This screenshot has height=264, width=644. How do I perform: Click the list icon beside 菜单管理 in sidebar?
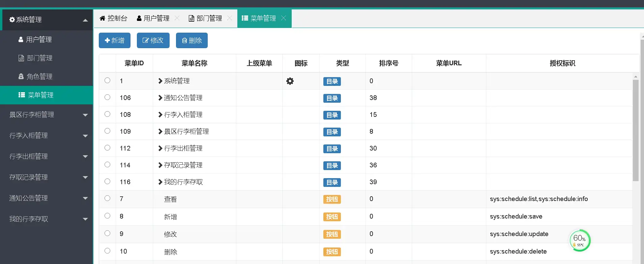click(x=22, y=95)
